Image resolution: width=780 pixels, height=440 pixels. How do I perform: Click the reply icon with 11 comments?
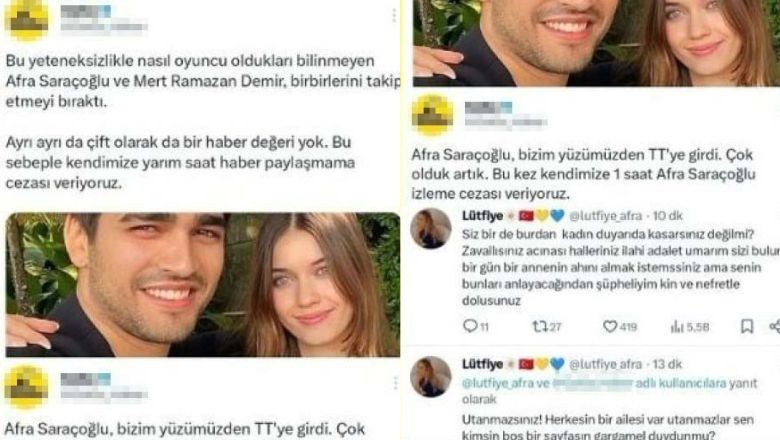[470, 326]
